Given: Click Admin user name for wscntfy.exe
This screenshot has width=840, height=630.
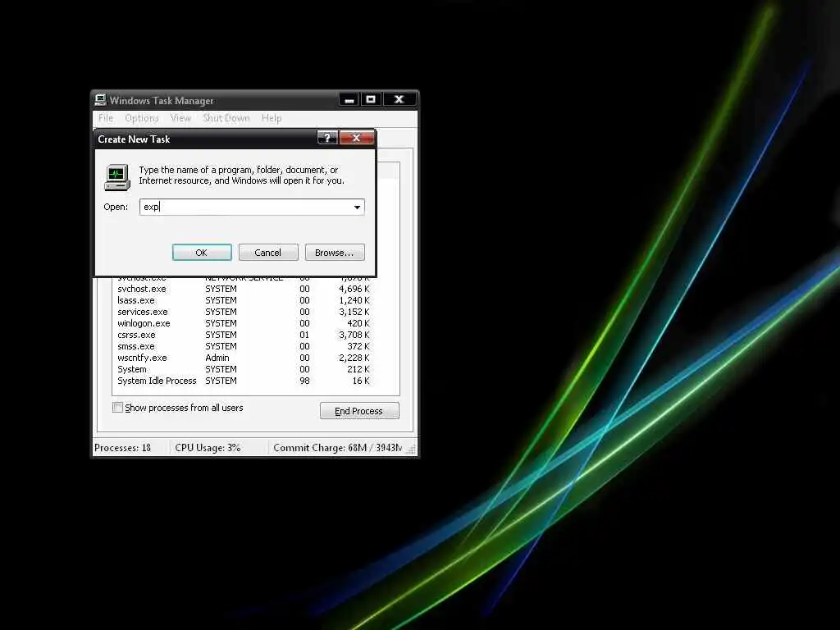Looking at the screenshot, I should 217,358.
